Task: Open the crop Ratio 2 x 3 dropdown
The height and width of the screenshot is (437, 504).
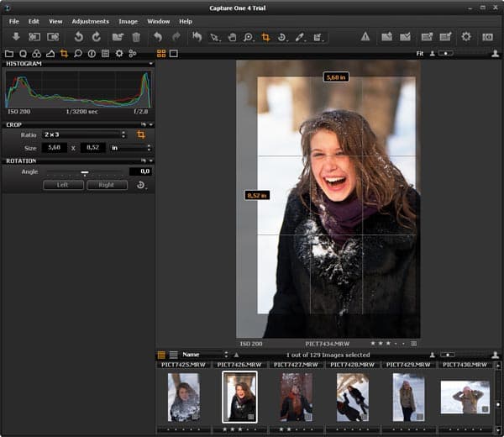Action: tap(85, 134)
